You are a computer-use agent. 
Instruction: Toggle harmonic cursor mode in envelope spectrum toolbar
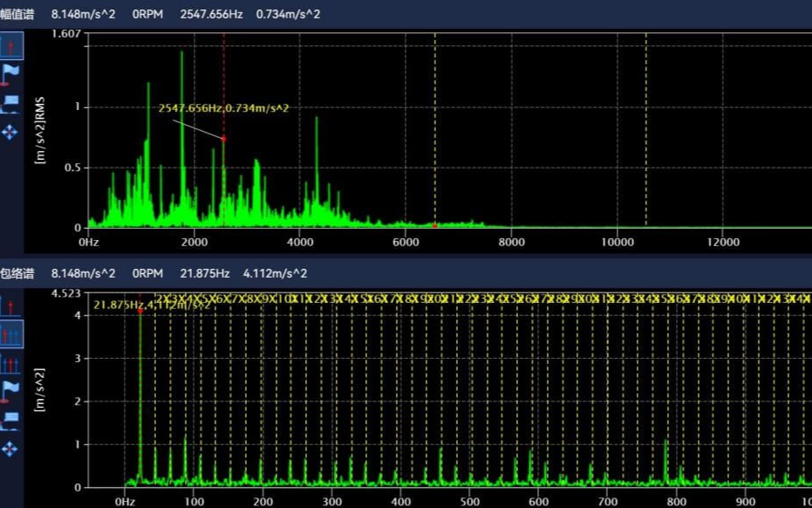click(10, 334)
